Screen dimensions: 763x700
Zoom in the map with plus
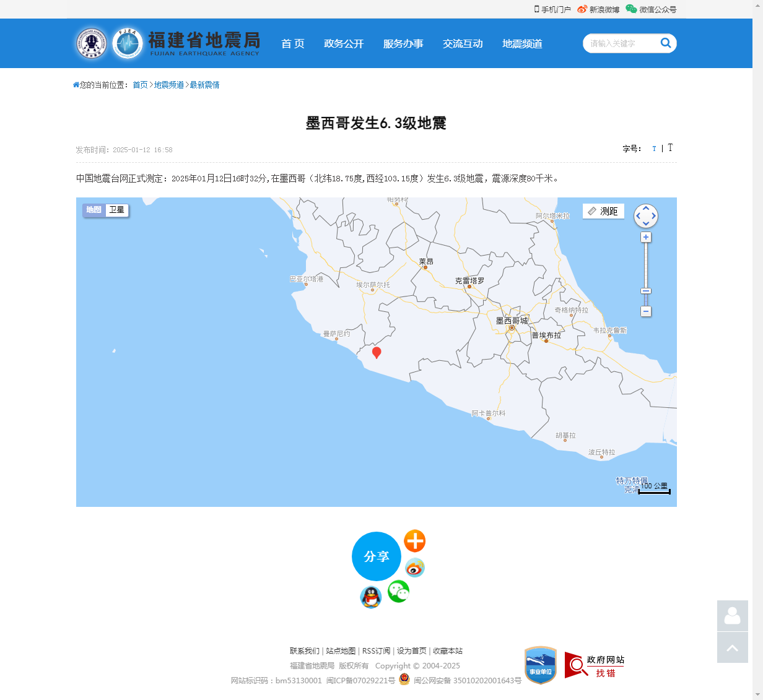click(x=646, y=238)
